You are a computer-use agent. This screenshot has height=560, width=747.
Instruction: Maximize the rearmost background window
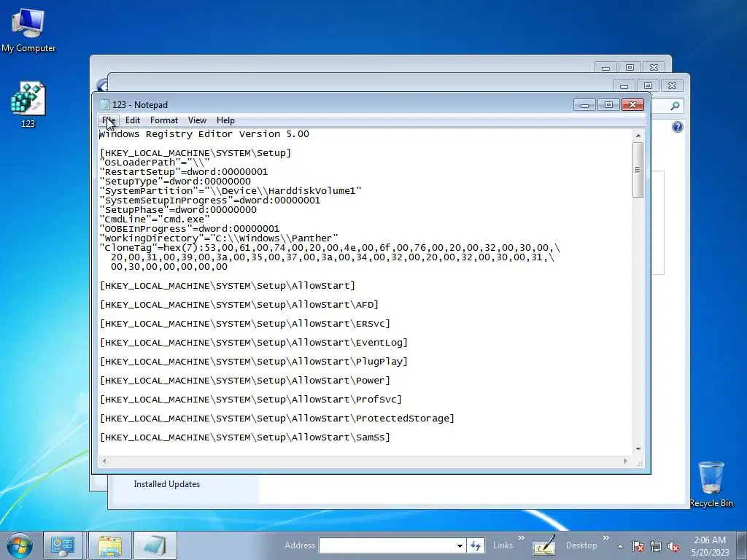click(x=630, y=68)
